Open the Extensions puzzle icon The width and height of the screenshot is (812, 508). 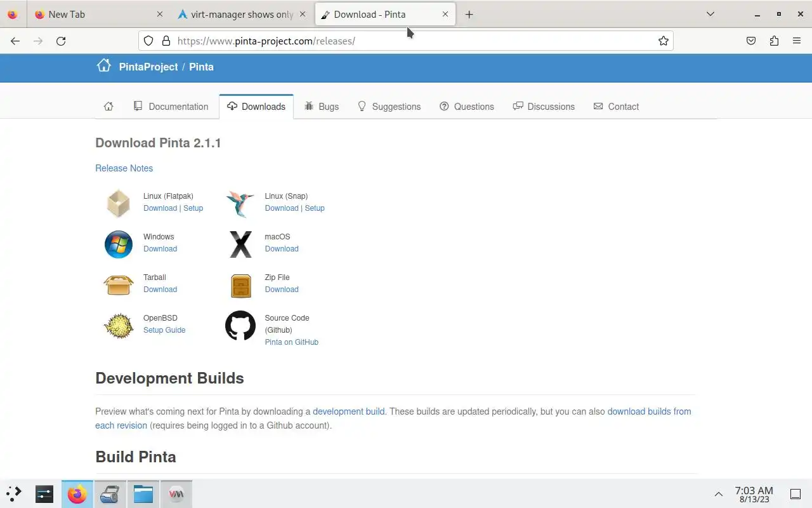click(774, 41)
